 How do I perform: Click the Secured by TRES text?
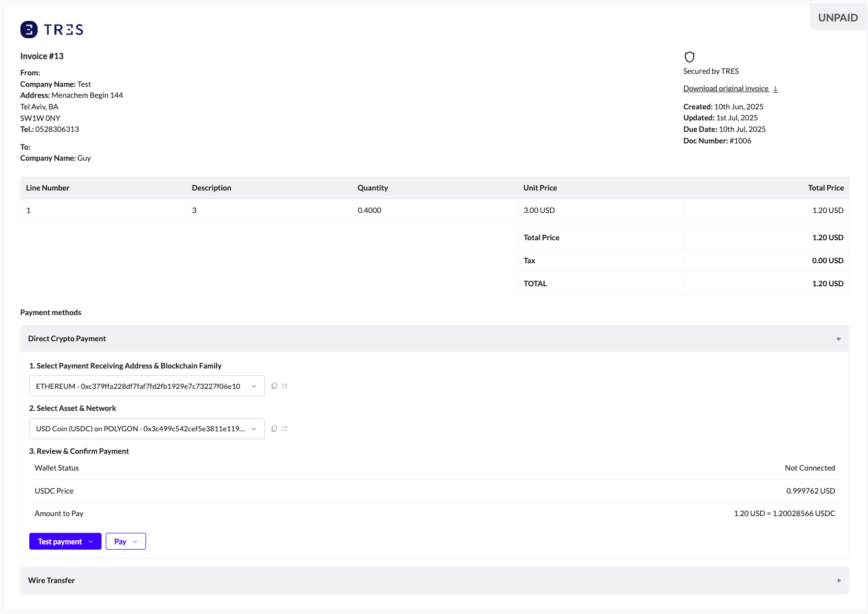tap(711, 71)
